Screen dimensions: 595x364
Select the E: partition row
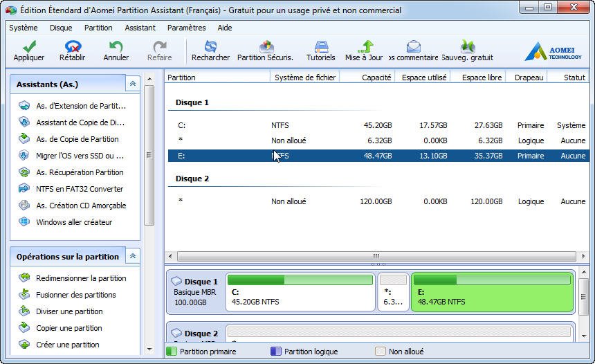click(378, 156)
